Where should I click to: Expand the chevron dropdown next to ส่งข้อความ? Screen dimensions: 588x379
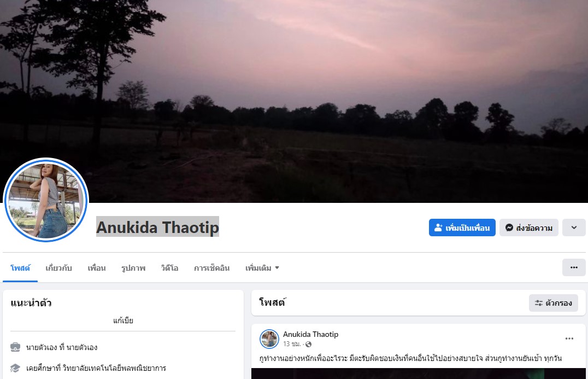point(574,228)
